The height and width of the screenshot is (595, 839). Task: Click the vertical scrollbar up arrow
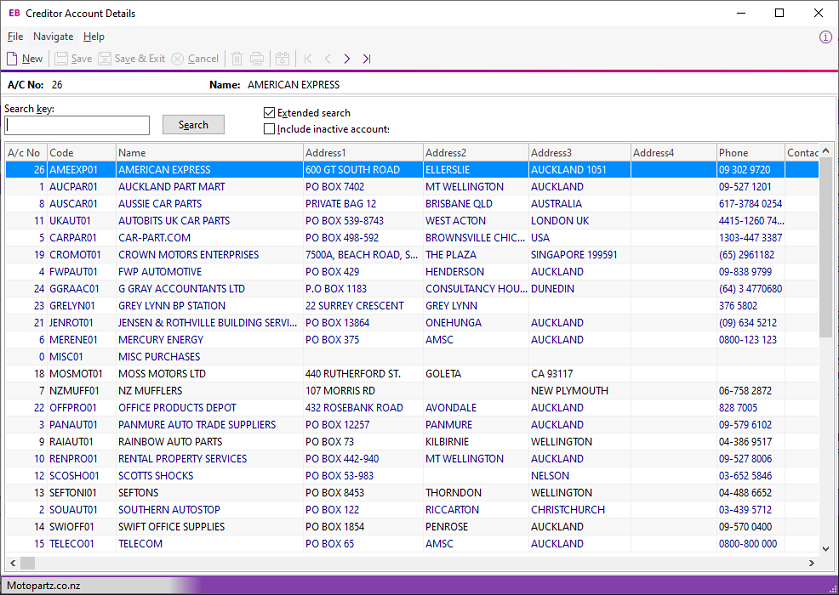826,150
